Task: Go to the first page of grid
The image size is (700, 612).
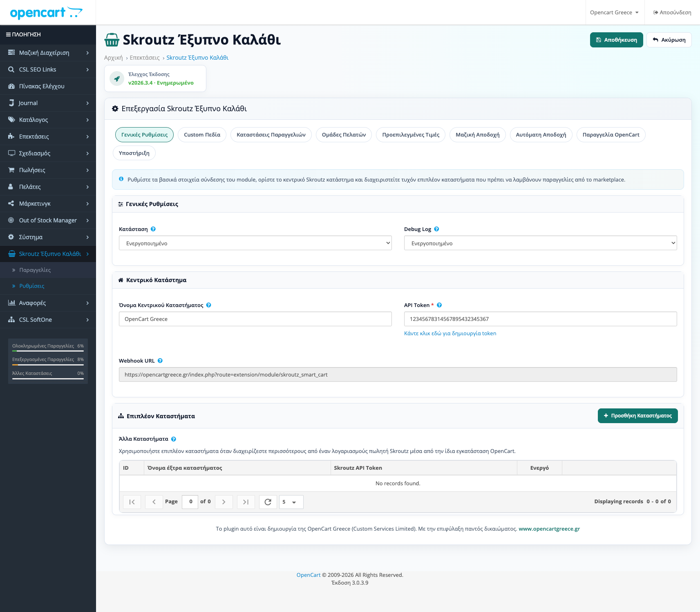Action: click(132, 502)
